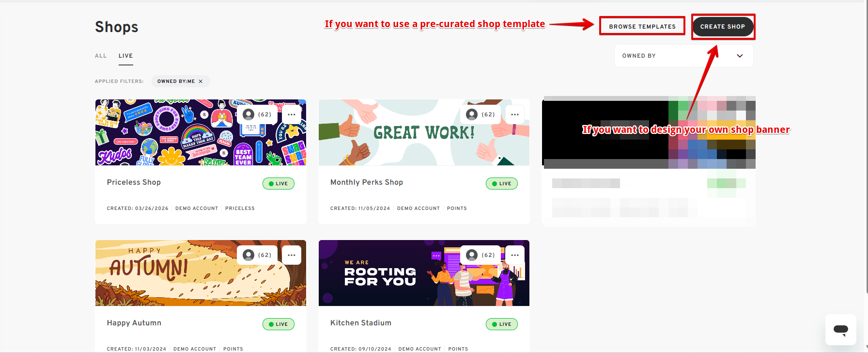
Task: Open three-dot menu on Kitchen Stadium card
Action: click(x=515, y=255)
